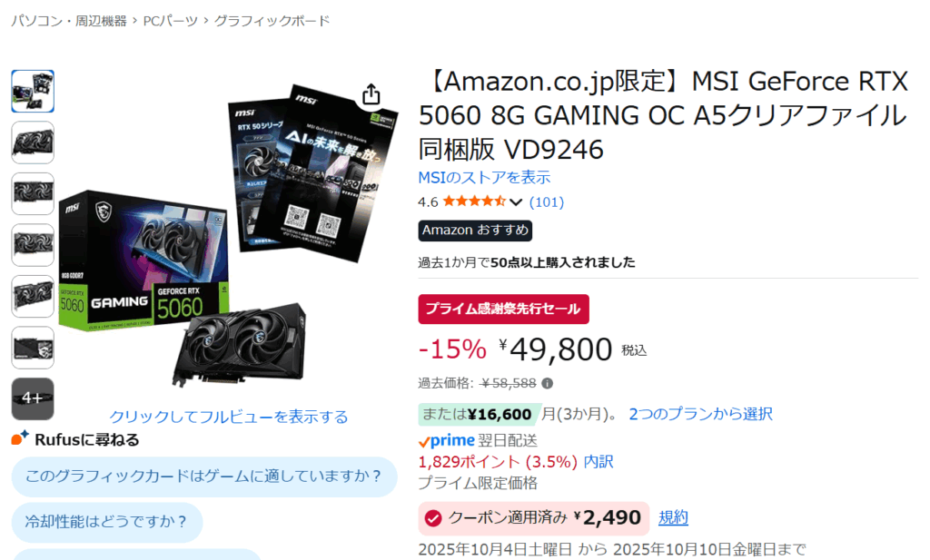Click the Rufus sparkle icon
930x560 pixels.
[x=20, y=438]
